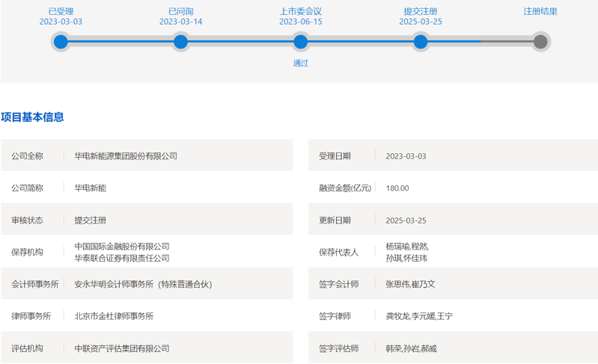Screen dimensions: 598x364
Task: Click signing lawyers 龚牧龙,李元媛,王宁
Action: click(419, 316)
